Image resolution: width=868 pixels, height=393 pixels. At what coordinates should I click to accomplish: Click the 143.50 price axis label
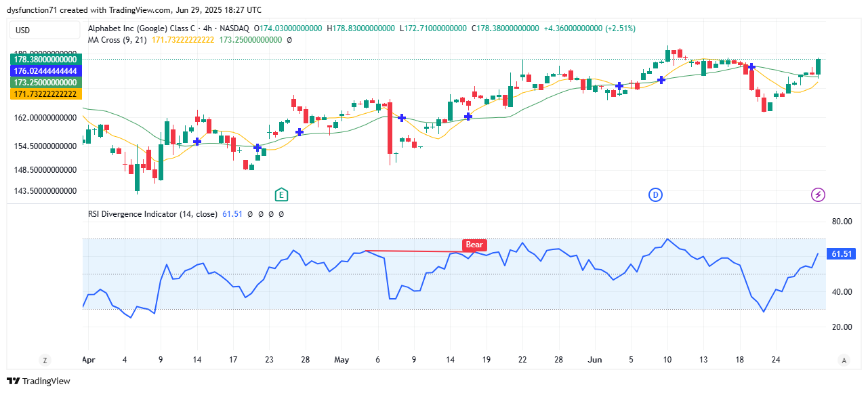(45, 192)
